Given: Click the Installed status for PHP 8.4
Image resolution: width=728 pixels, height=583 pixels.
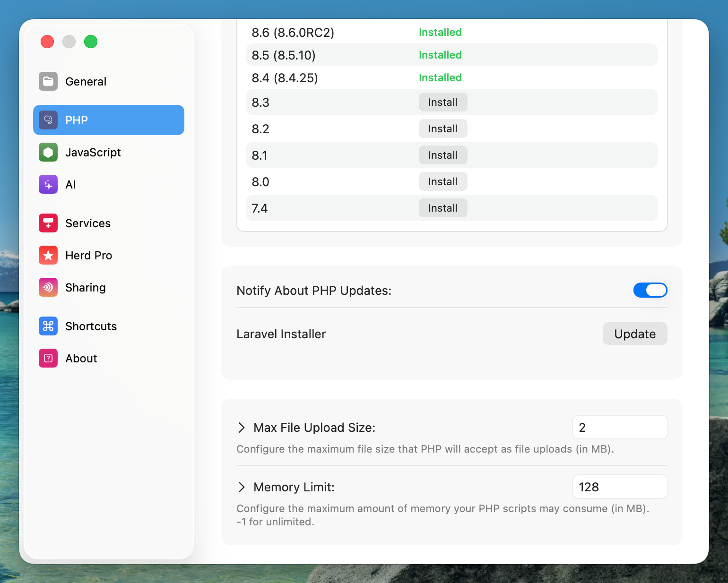Looking at the screenshot, I should [440, 77].
